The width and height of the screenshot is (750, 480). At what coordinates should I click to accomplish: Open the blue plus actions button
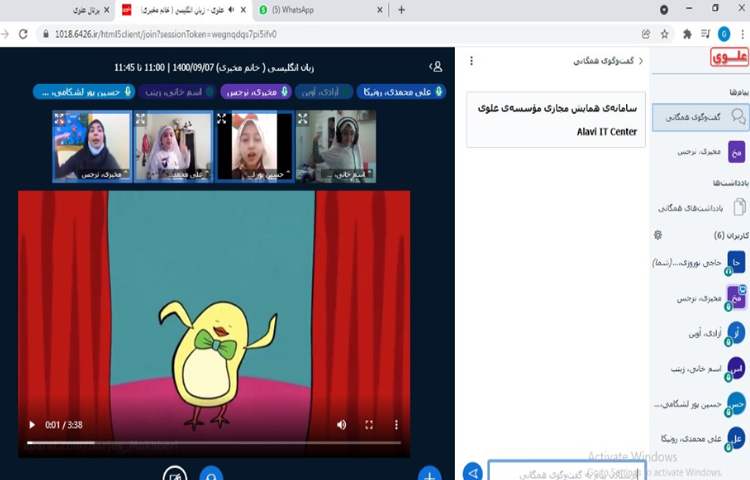[430, 473]
